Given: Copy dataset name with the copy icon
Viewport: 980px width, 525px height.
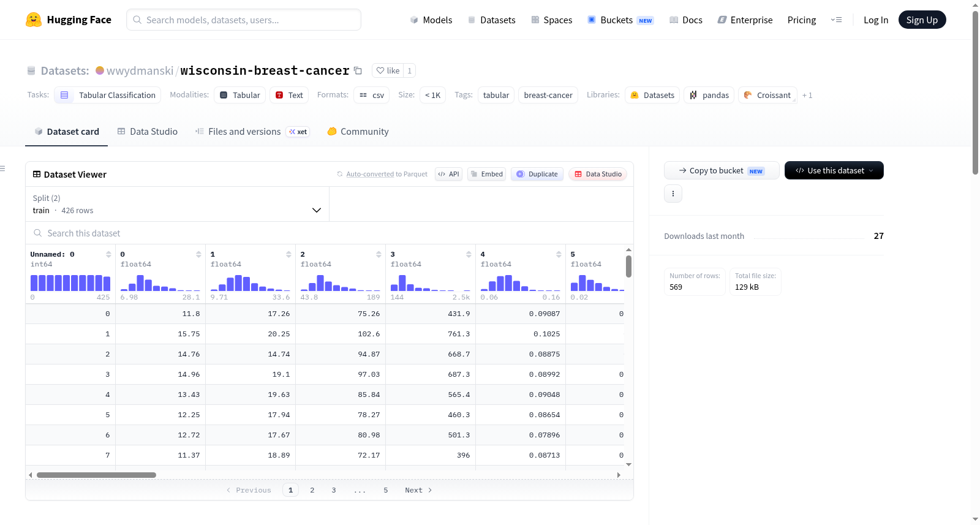Looking at the screenshot, I should [x=358, y=70].
